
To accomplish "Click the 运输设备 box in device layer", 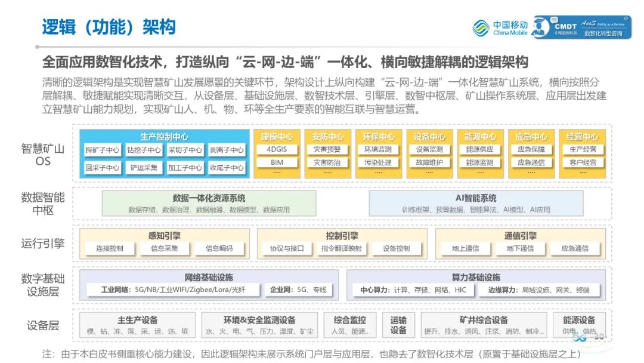I will (x=398, y=325).
